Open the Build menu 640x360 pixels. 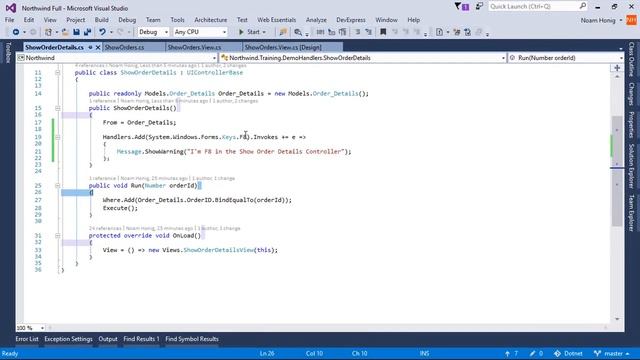coord(102,20)
